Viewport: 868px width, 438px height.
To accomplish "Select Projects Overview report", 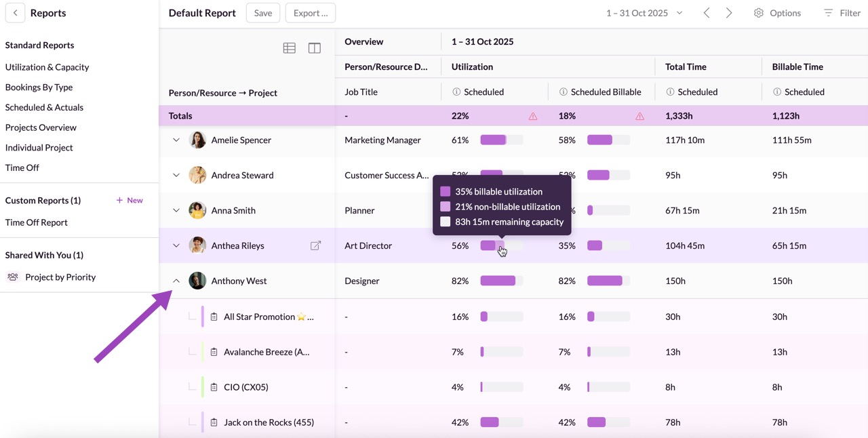I will (41, 127).
